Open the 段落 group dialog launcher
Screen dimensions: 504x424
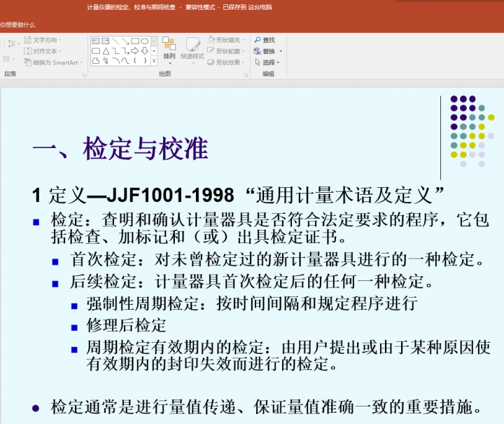[x=82, y=74]
